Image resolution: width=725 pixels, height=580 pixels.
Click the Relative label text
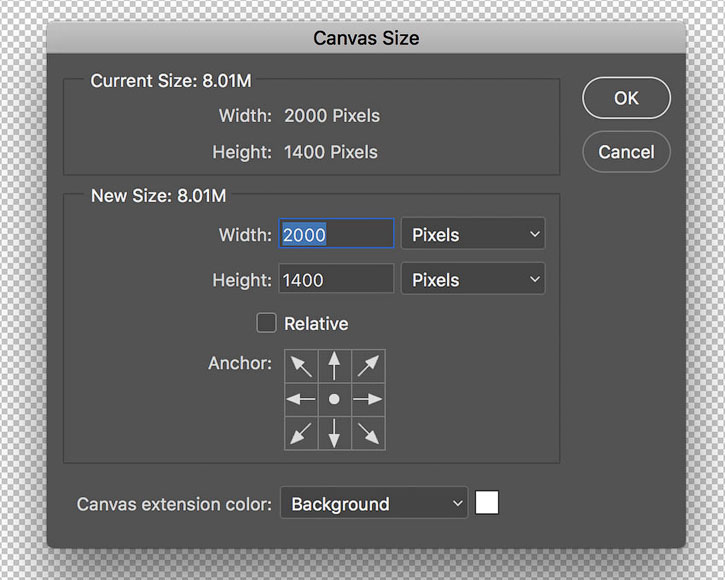pos(316,324)
